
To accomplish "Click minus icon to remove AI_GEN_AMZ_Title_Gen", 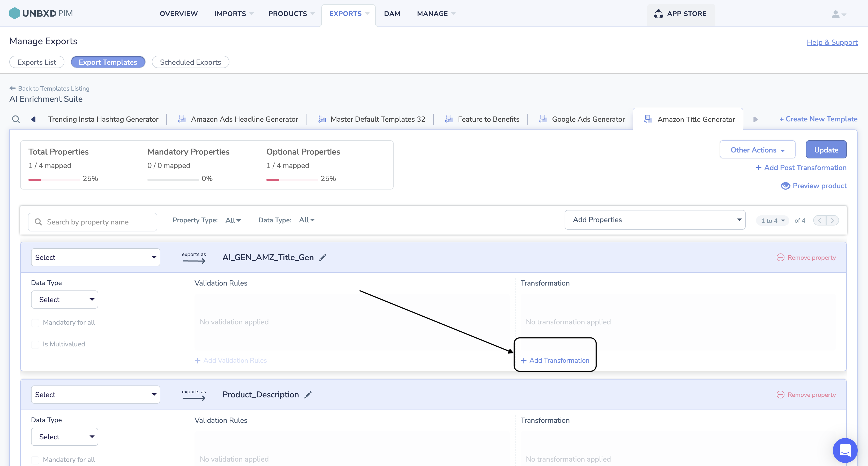I will tap(780, 258).
